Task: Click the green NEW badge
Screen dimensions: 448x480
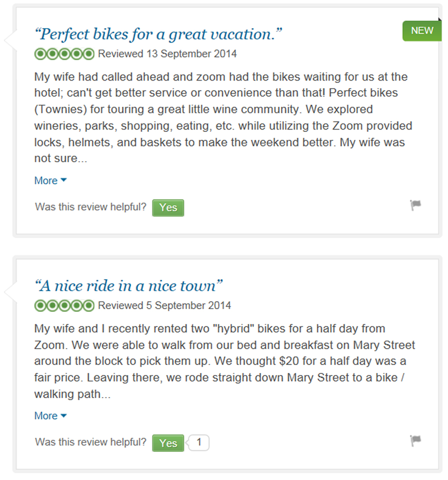Action: (x=422, y=30)
